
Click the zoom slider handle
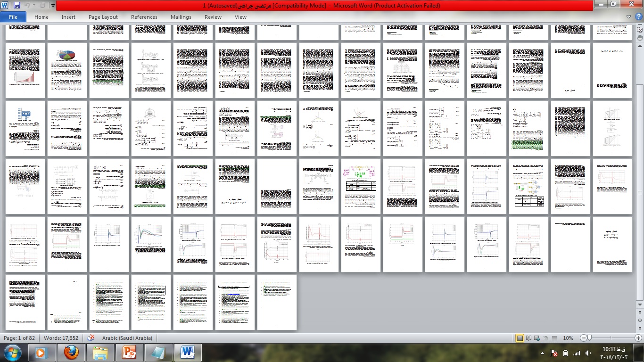click(589, 338)
